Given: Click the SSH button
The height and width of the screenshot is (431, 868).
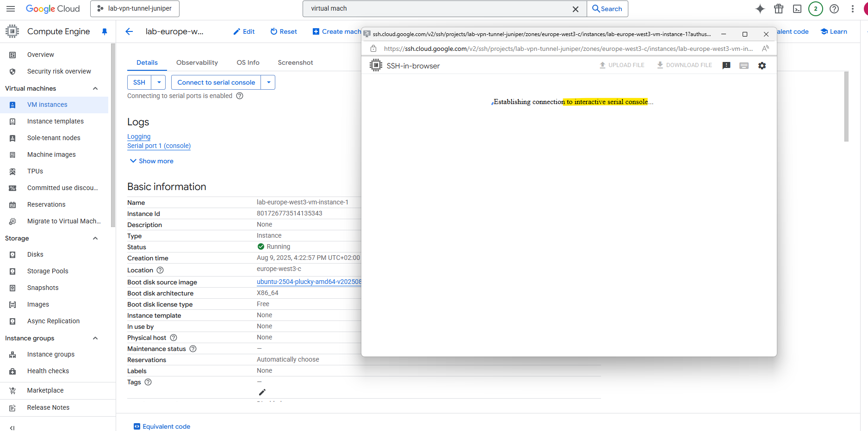Looking at the screenshot, I should pos(139,82).
